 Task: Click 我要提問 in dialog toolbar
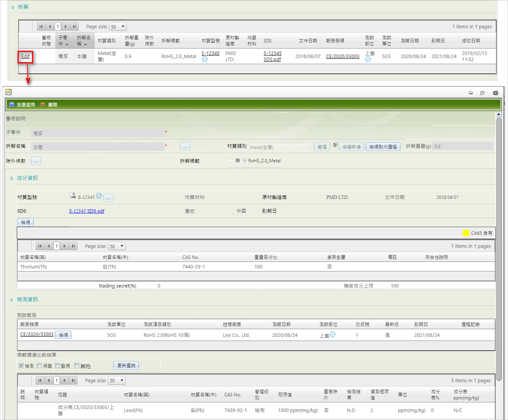coord(22,105)
